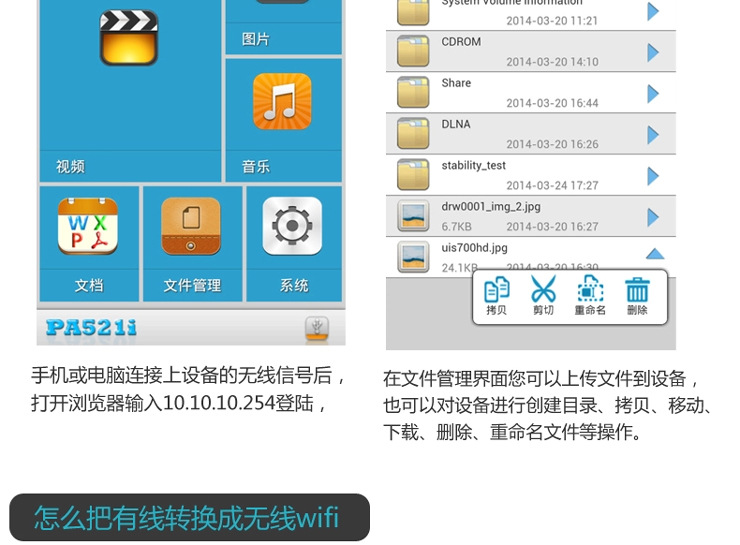740x545 pixels.
Task: Open the 音乐 music note icon
Action: pos(282,101)
